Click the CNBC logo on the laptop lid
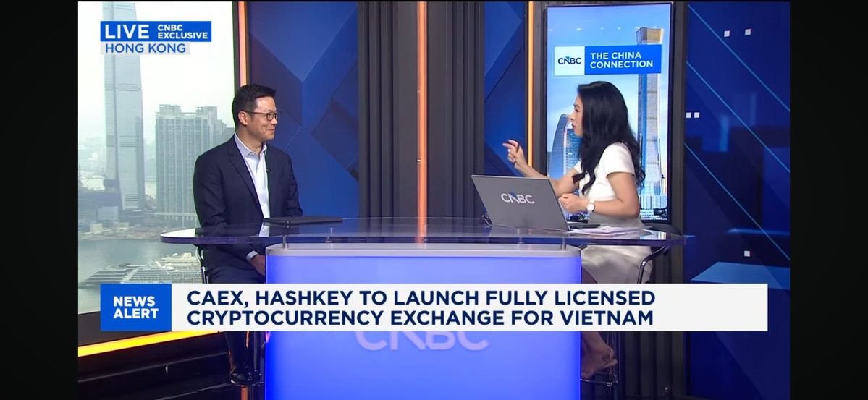The image size is (868, 400). tap(517, 198)
